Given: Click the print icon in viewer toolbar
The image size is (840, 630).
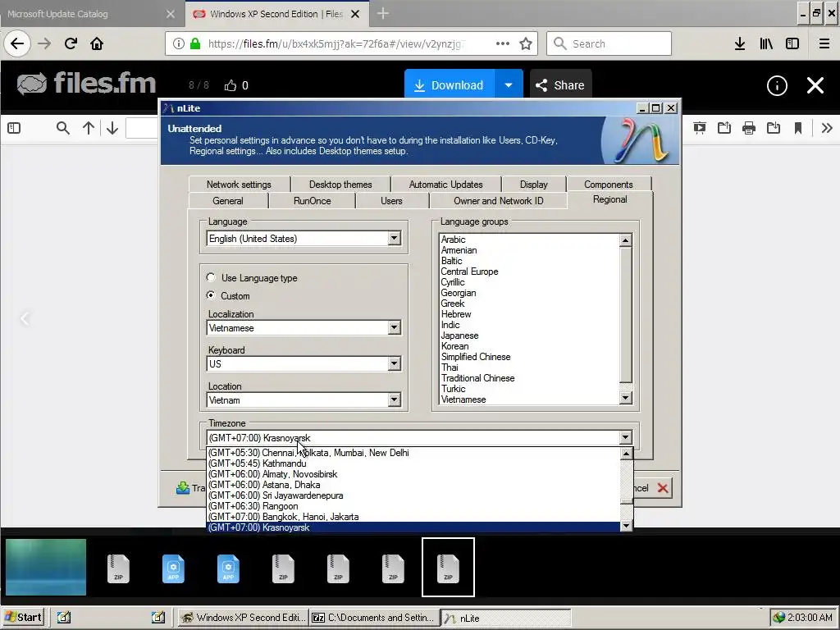Looking at the screenshot, I should coord(749,128).
